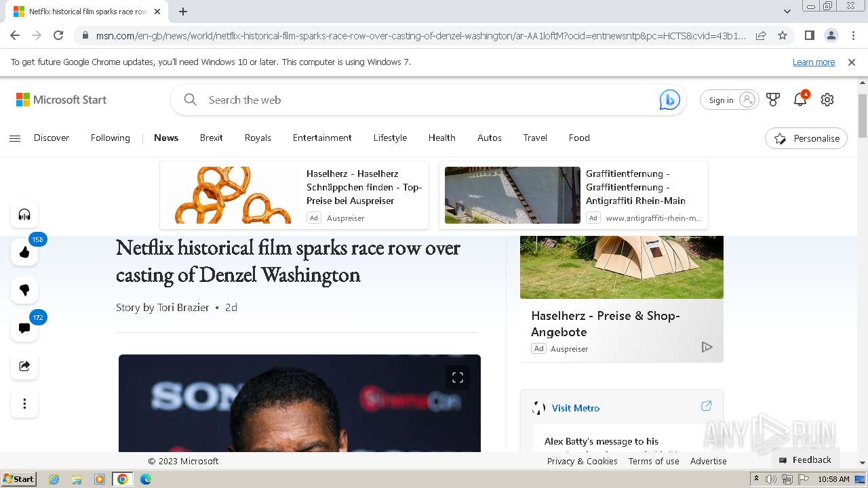This screenshot has height=488, width=868.
Task: Open Terms of use link
Action: (654, 461)
